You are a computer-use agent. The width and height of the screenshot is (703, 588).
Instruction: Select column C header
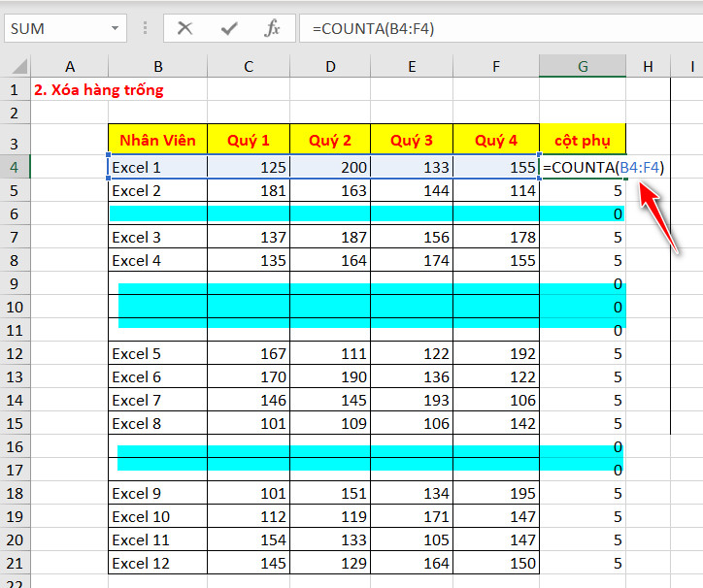point(249,66)
